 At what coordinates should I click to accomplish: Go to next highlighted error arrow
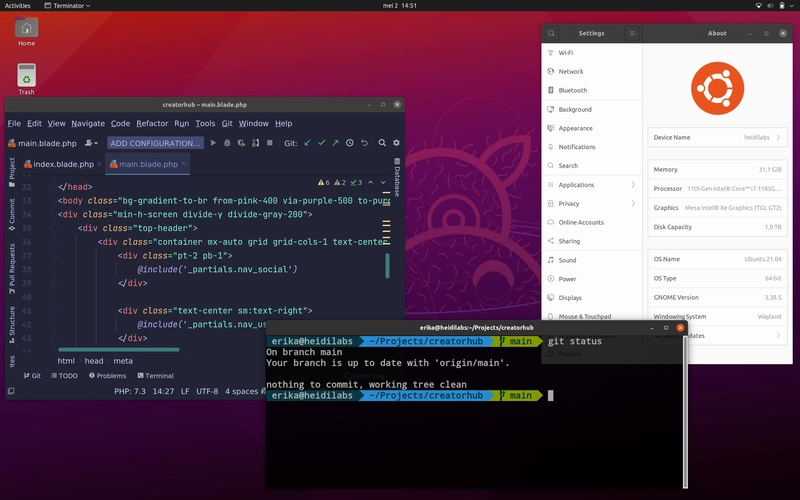(x=383, y=182)
